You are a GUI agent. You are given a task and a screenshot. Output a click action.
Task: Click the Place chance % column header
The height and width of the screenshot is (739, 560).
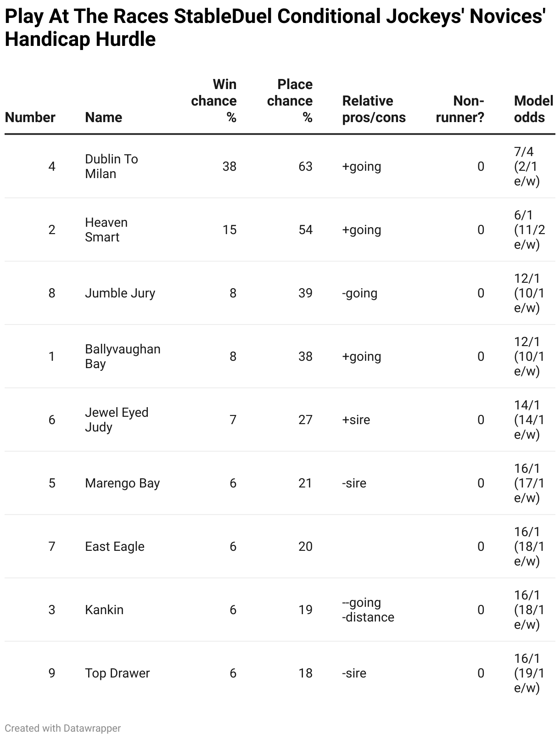(290, 101)
